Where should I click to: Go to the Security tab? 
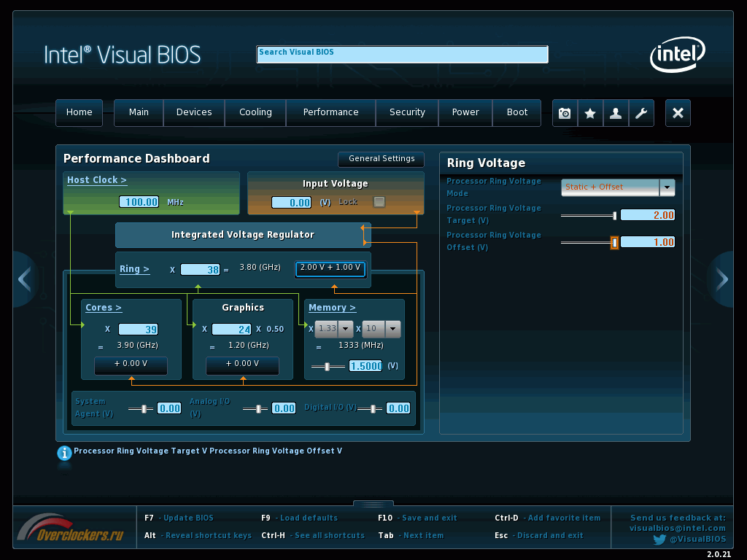point(407,112)
